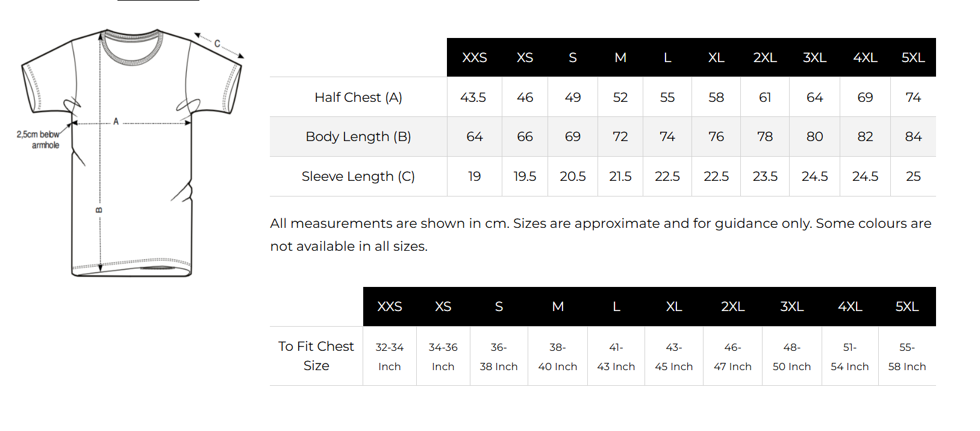Click the "55-58 Inch" chest size cell
Image resolution: width=980 pixels, height=431 pixels.
coord(907,356)
